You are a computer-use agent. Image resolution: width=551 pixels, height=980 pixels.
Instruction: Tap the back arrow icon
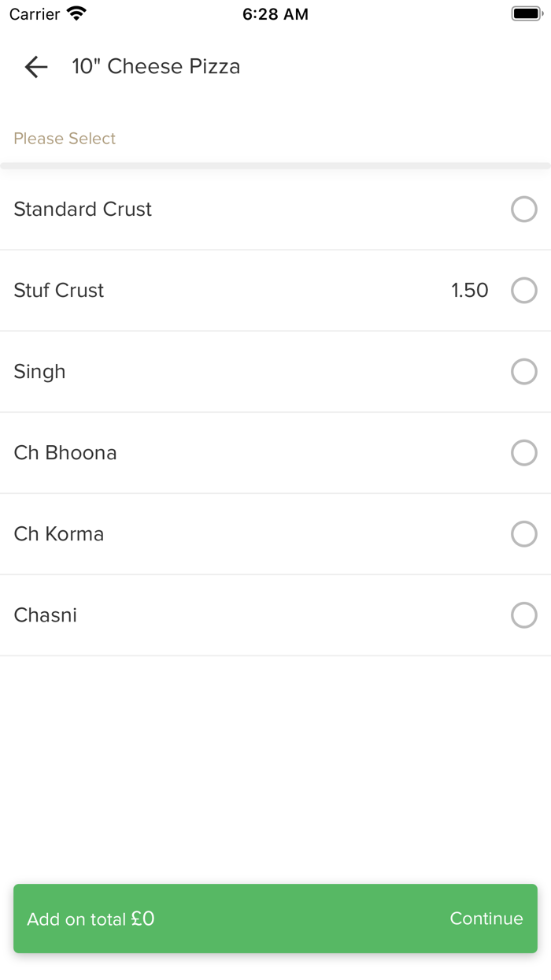pyautogui.click(x=36, y=67)
